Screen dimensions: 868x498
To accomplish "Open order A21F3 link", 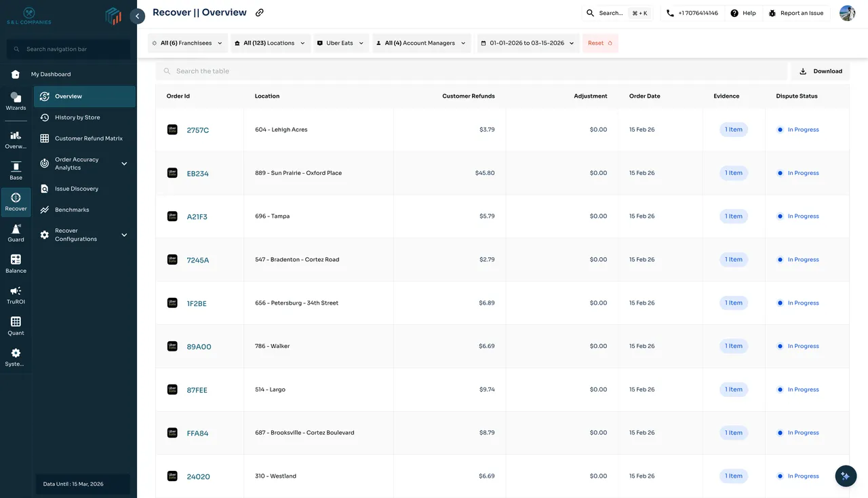I will tap(197, 217).
